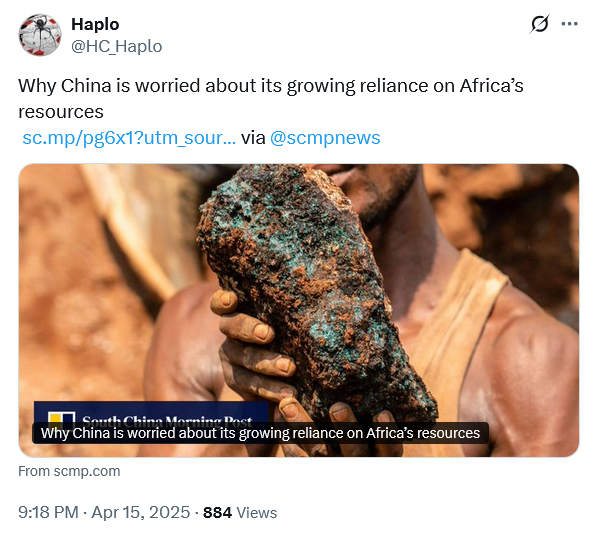The width and height of the screenshot is (598, 536).
Task: Click the 'Views' label beside 884
Action: pyautogui.click(x=257, y=513)
